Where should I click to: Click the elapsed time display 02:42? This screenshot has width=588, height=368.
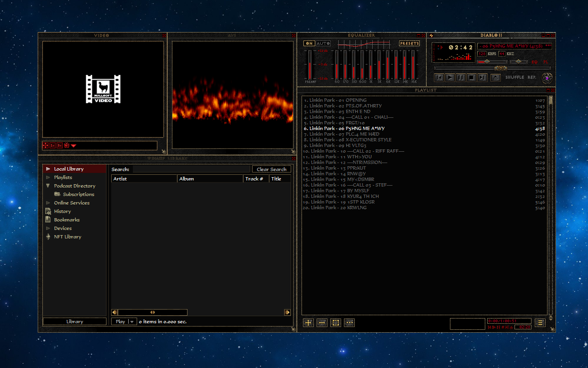[460, 47]
